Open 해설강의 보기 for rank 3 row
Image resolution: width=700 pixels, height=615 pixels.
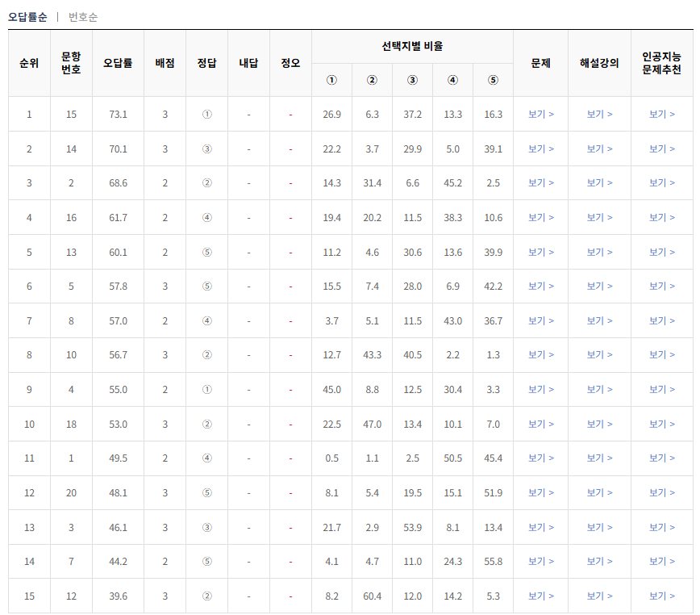(x=599, y=183)
